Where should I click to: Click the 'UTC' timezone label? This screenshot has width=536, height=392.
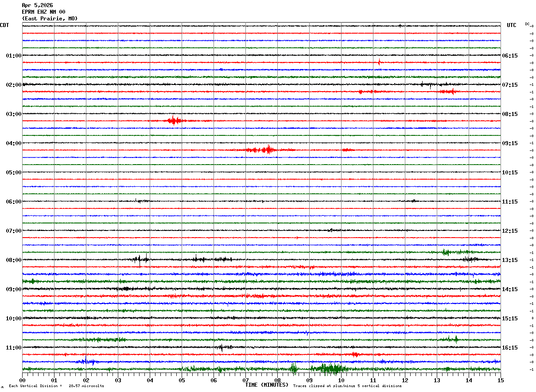pyautogui.click(x=512, y=25)
